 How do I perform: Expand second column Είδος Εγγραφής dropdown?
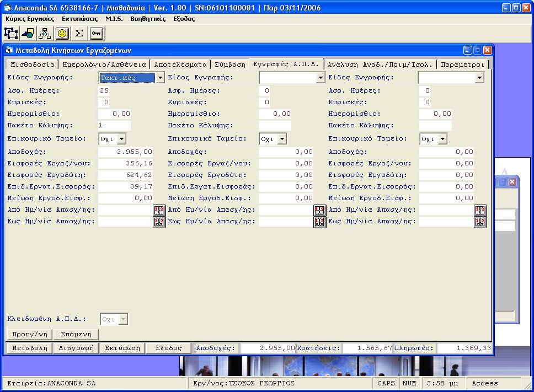(320, 78)
